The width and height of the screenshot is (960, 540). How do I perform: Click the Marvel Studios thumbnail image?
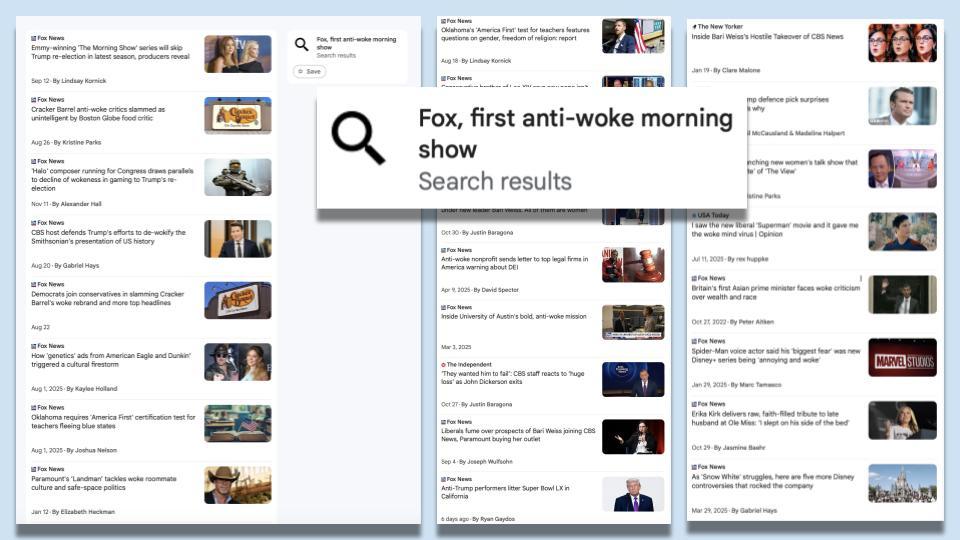902,357
